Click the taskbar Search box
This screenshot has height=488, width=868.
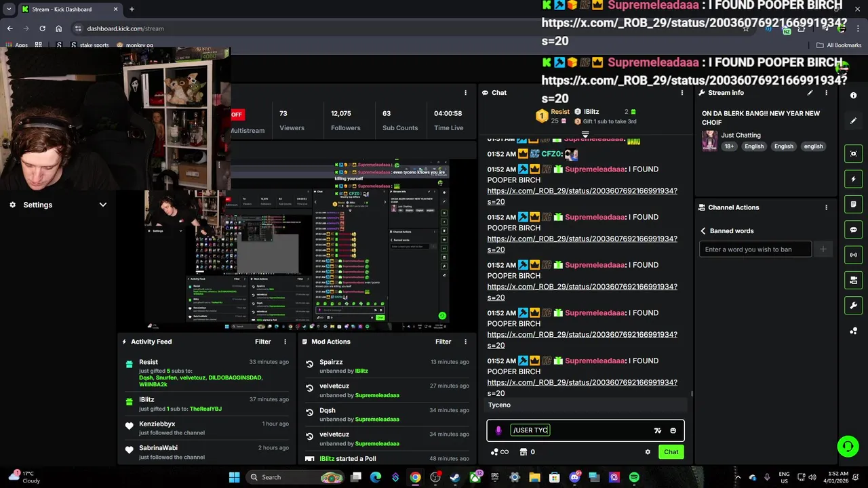point(295,477)
